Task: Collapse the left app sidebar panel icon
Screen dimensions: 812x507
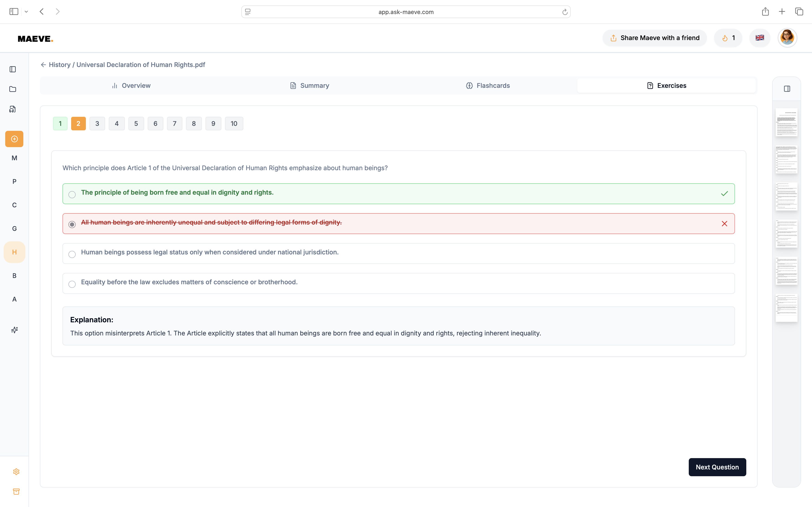Action: coord(13,69)
